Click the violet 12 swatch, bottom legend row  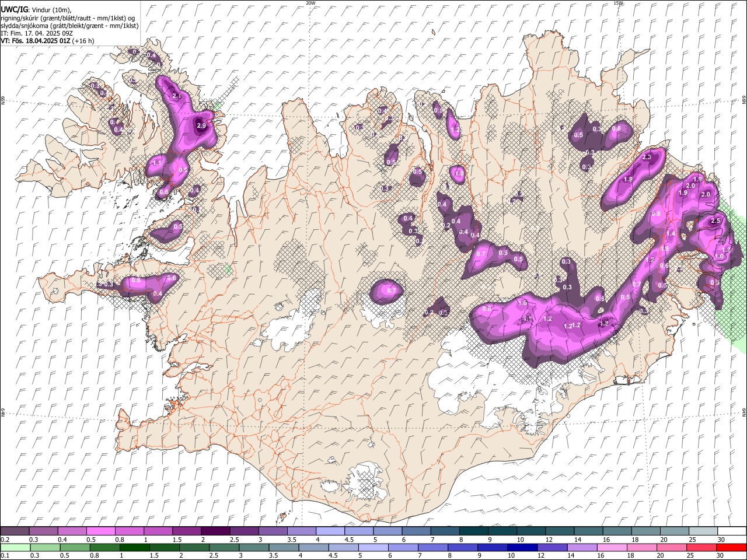(551, 548)
